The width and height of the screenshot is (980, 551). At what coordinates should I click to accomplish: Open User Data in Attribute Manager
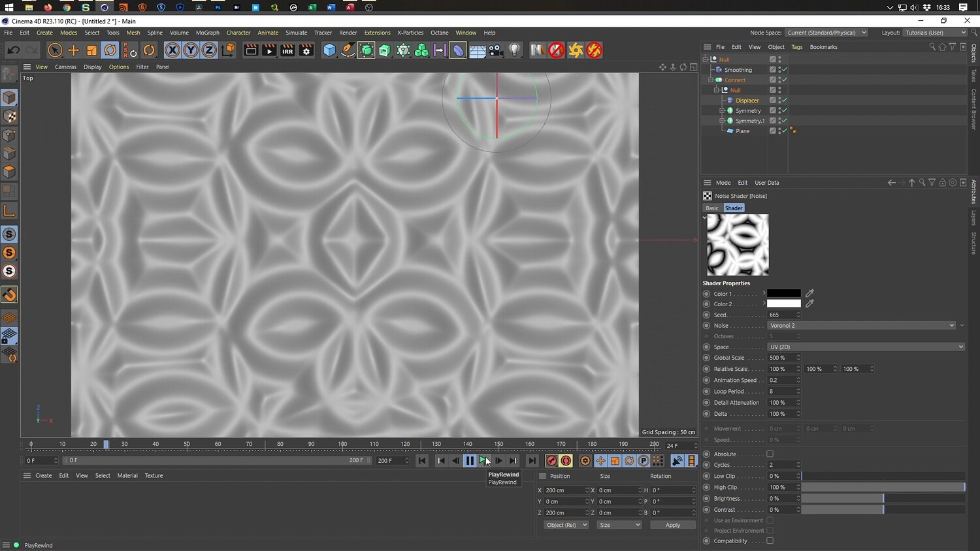pyautogui.click(x=767, y=183)
